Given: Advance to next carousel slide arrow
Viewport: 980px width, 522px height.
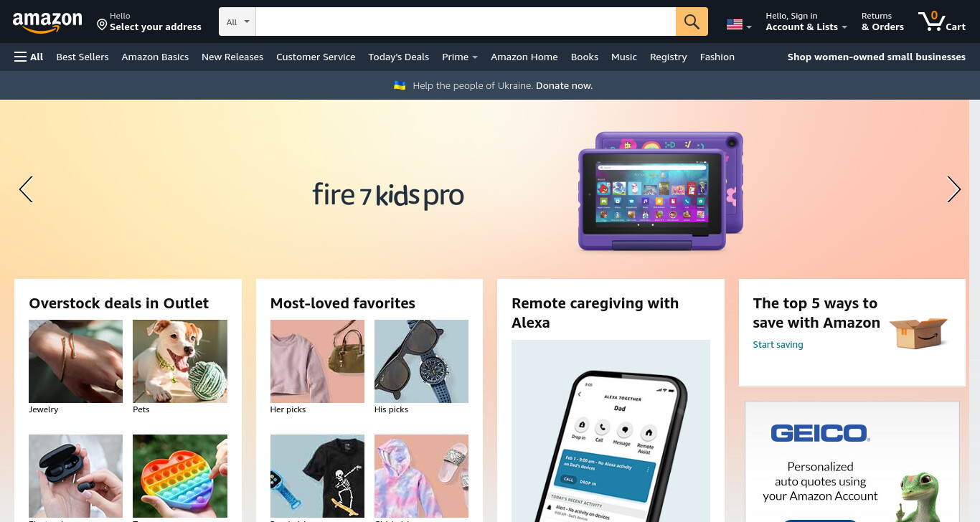Looking at the screenshot, I should [953, 189].
